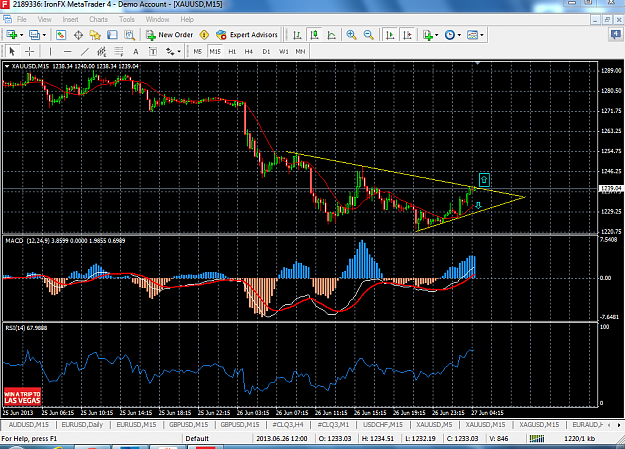Open the Arrows objects icon
This screenshot has height=449, width=625.
click(170, 51)
